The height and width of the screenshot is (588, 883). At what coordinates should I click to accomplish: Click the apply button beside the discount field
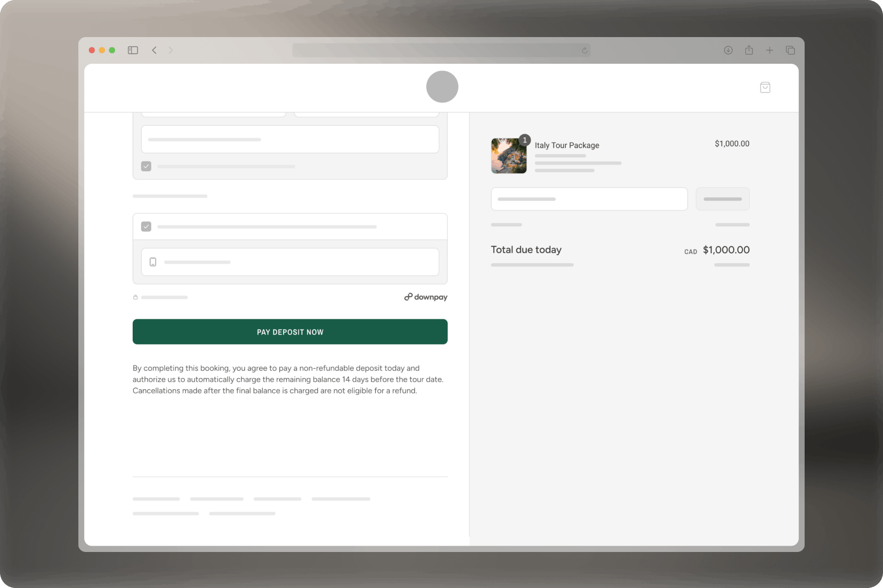coord(723,199)
